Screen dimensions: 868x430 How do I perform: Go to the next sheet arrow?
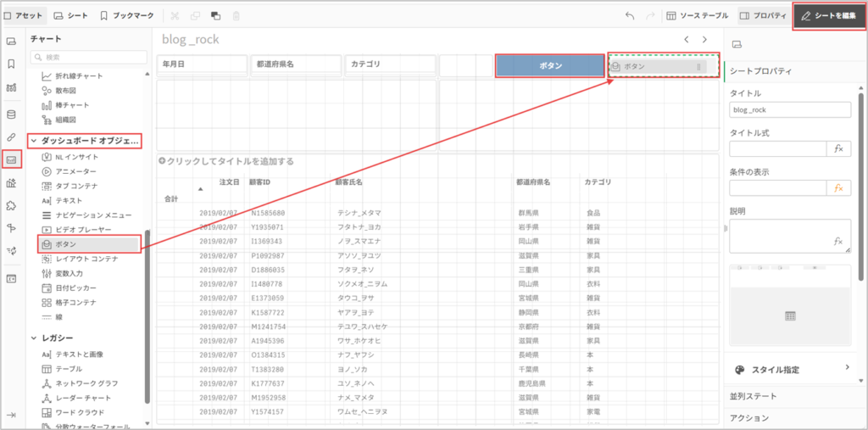[x=704, y=39]
